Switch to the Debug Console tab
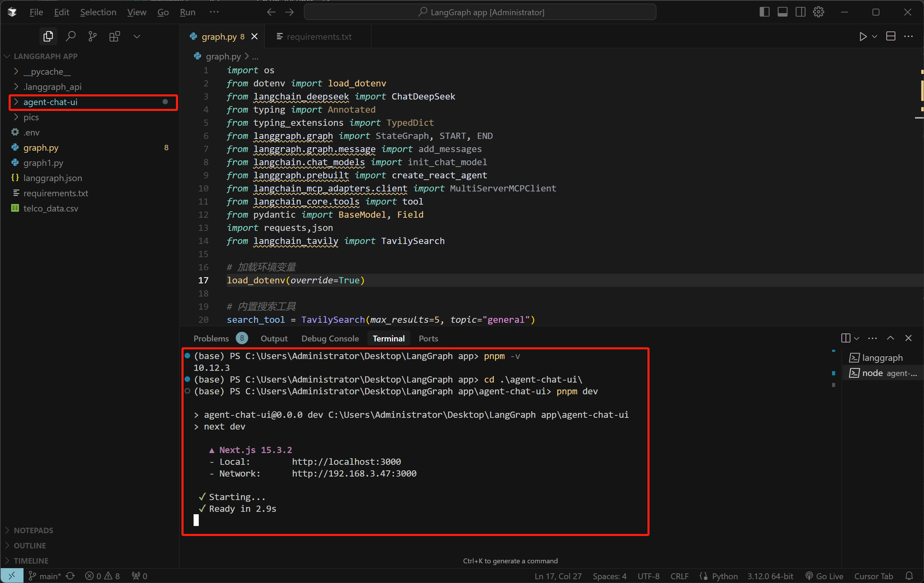The image size is (924, 583). coord(330,339)
